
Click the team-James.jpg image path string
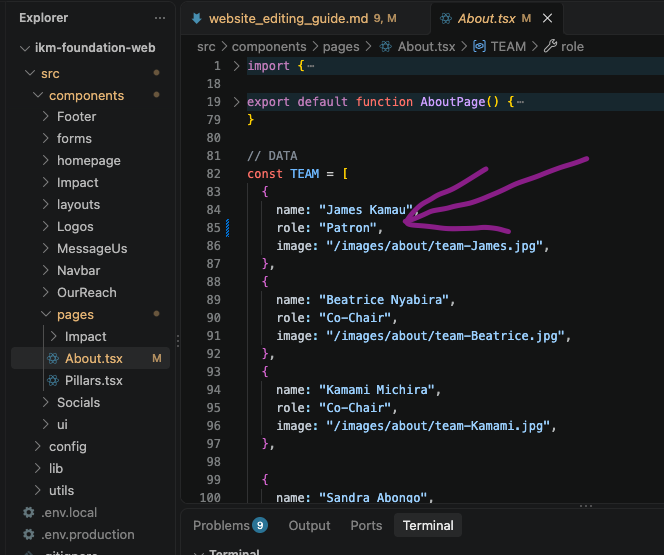(x=434, y=246)
